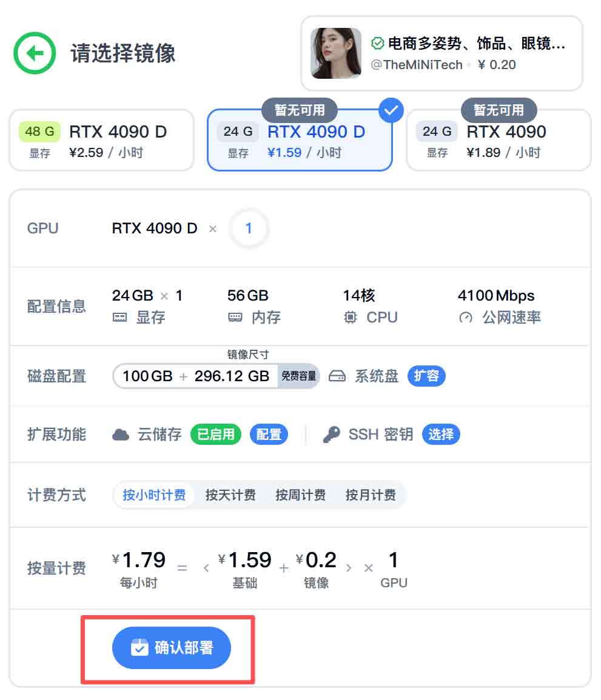Select the 48 G RTX 4090 D card
Screen dimensions: 601x700
pos(101,140)
